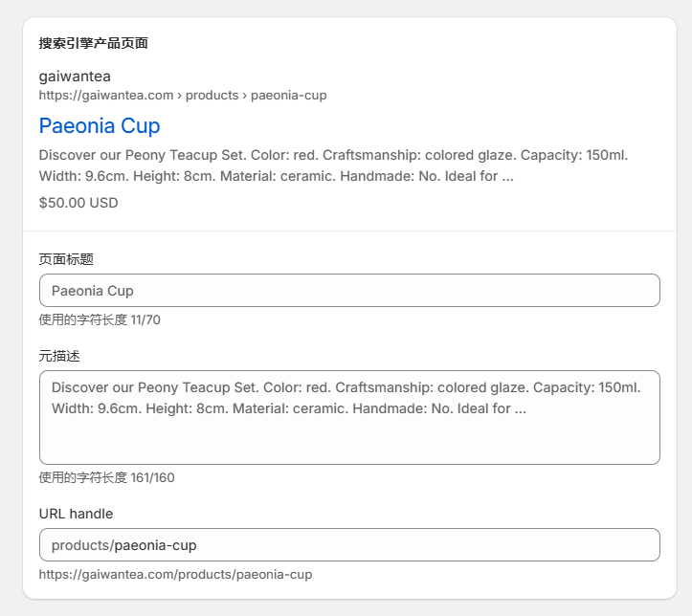Click 'products' segment in preview breadcrumb

212,95
